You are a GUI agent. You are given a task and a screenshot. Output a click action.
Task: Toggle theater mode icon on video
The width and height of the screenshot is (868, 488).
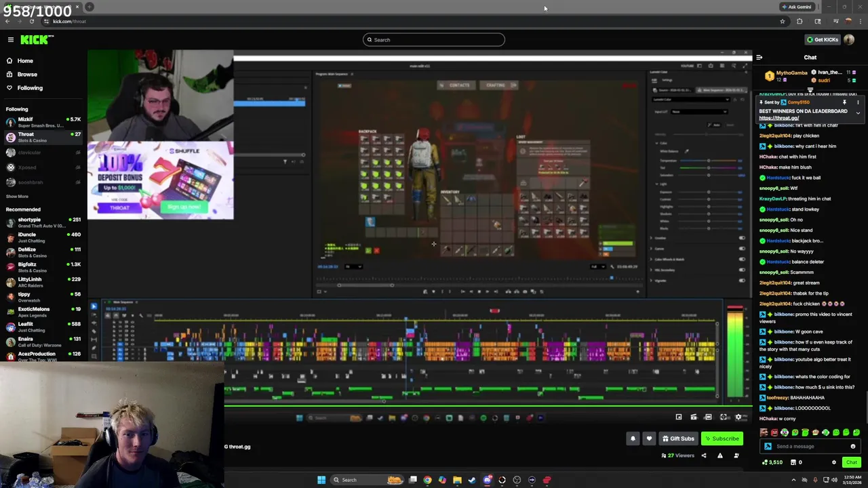(x=708, y=418)
